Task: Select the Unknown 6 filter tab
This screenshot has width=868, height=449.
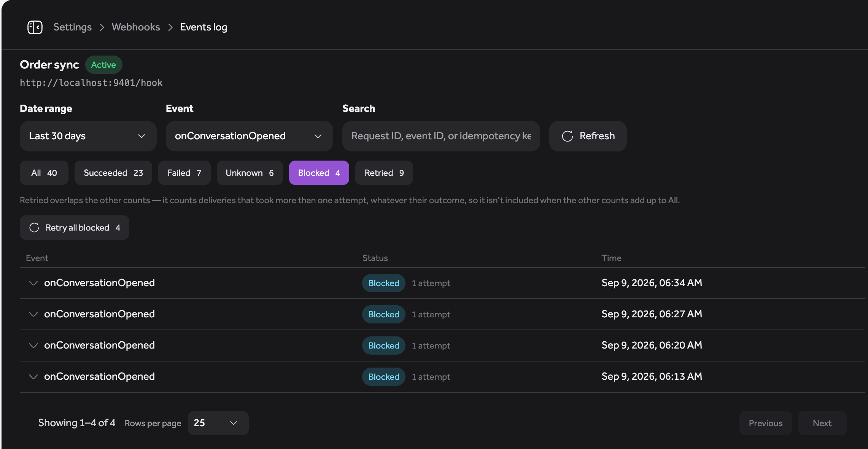Action: tap(250, 173)
